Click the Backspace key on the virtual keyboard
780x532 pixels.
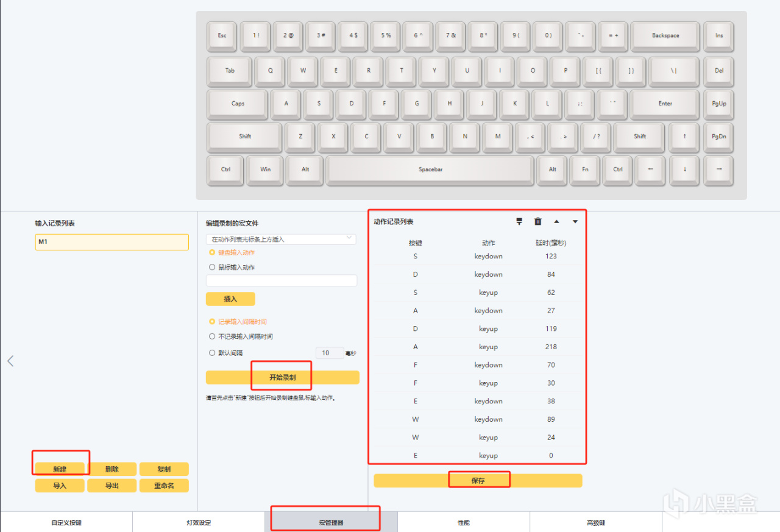(x=665, y=36)
